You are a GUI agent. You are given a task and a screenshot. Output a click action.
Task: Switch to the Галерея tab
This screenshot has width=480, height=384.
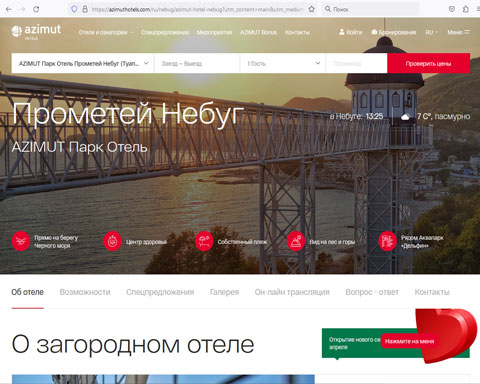(224, 292)
